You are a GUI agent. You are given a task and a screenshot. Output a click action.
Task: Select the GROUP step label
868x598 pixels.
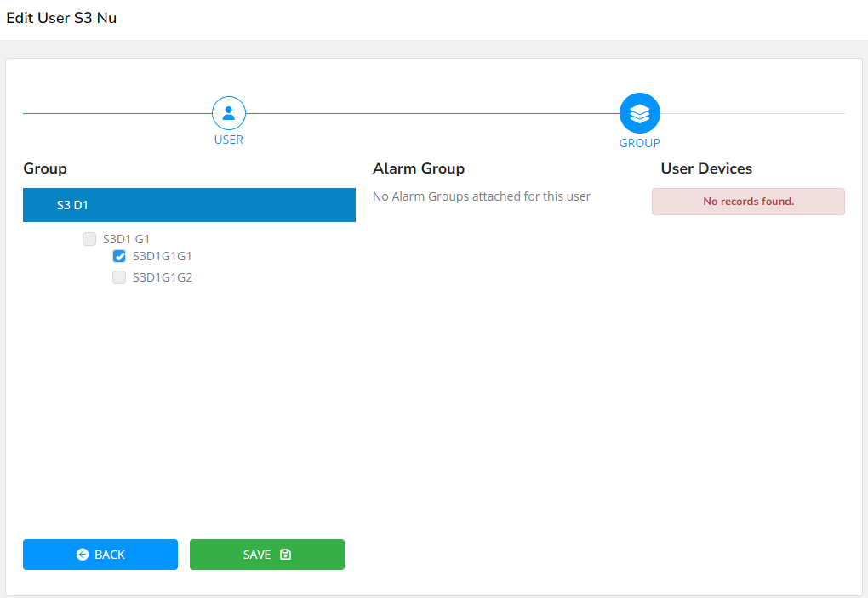[639, 143]
